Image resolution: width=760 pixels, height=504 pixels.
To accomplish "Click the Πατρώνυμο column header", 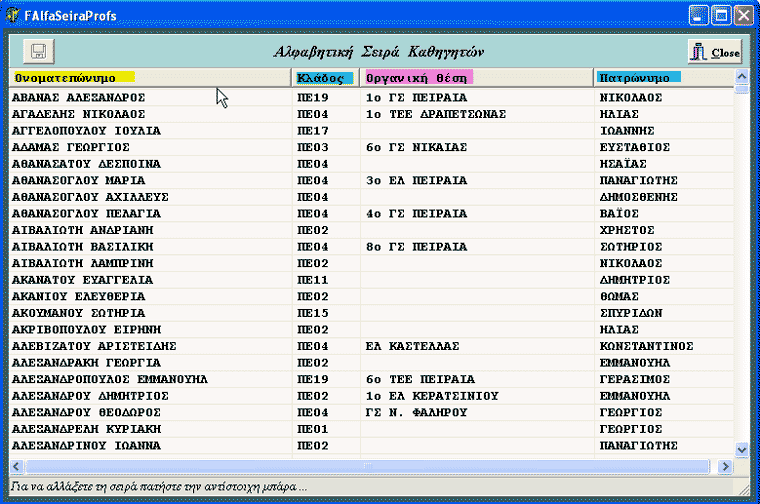I will tap(638, 77).
